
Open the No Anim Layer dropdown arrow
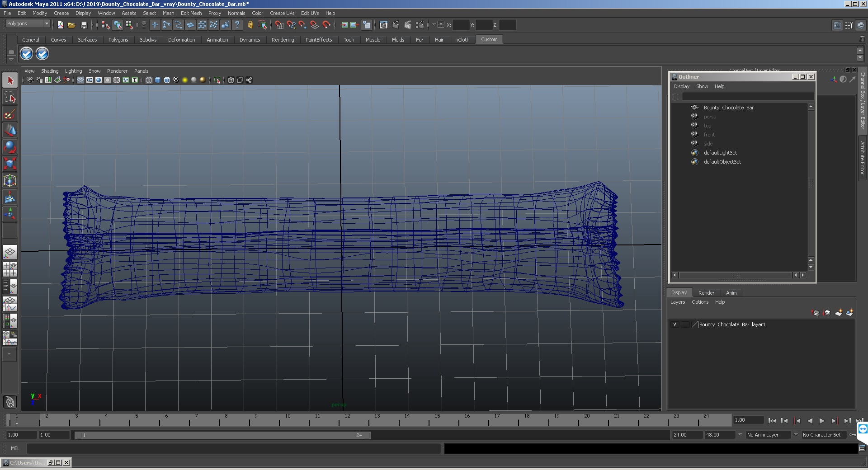tap(740, 434)
